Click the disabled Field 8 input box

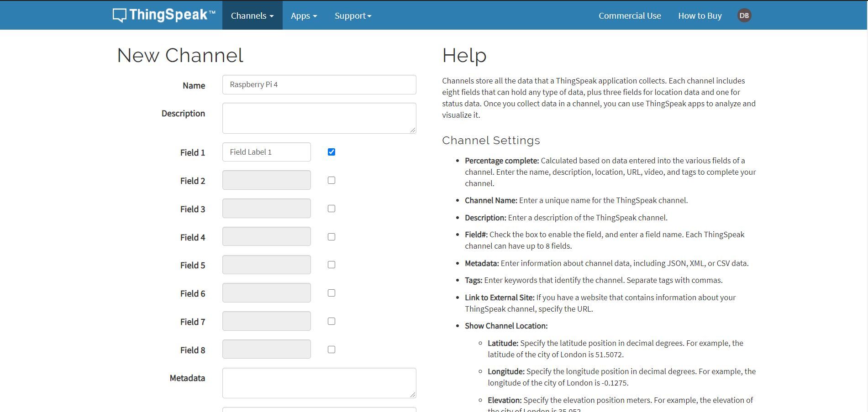coord(266,349)
